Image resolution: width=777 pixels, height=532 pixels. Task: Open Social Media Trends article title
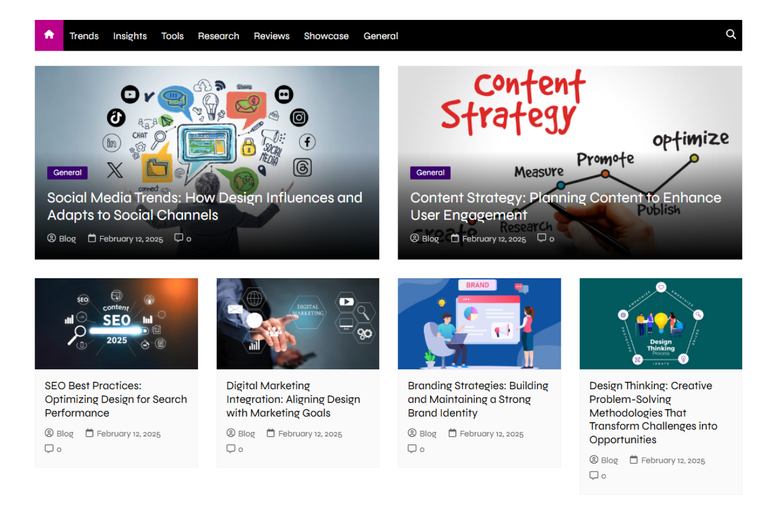[205, 206]
